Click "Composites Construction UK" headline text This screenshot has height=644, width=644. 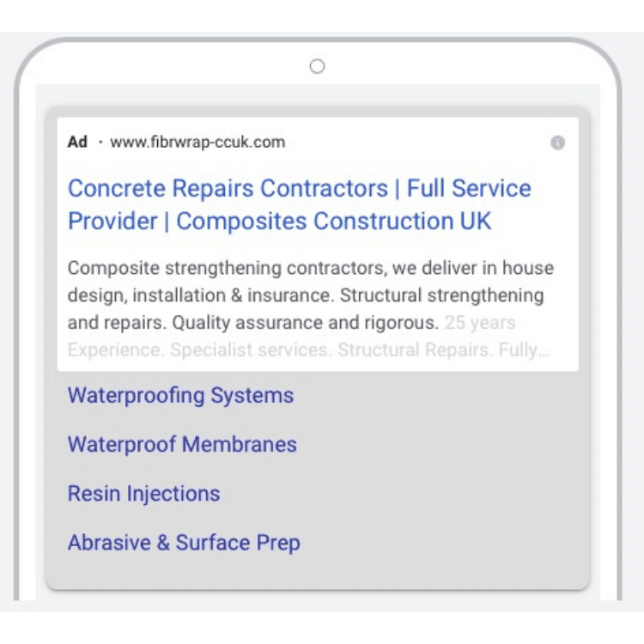point(334,222)
